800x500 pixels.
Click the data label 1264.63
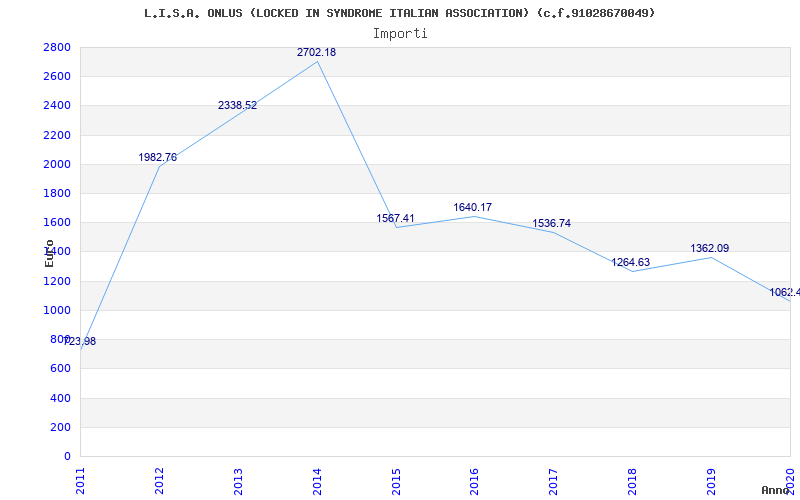click(631, 262)
